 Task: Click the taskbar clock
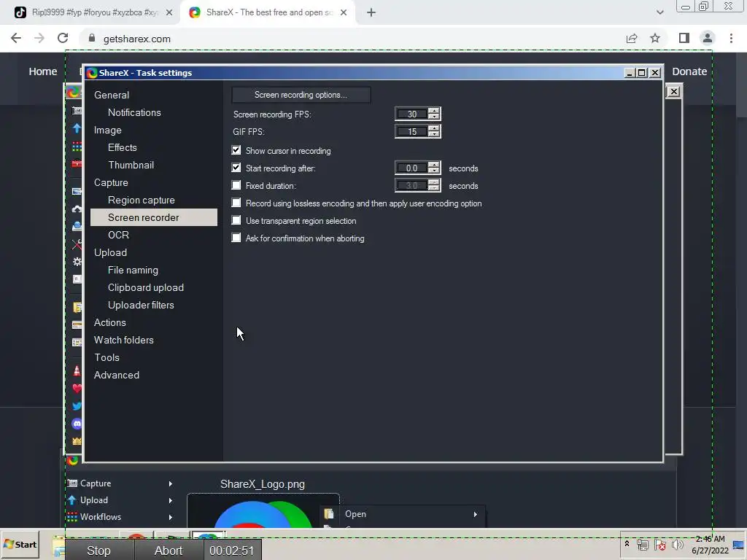pyautogui.click(x=711, y=545)
